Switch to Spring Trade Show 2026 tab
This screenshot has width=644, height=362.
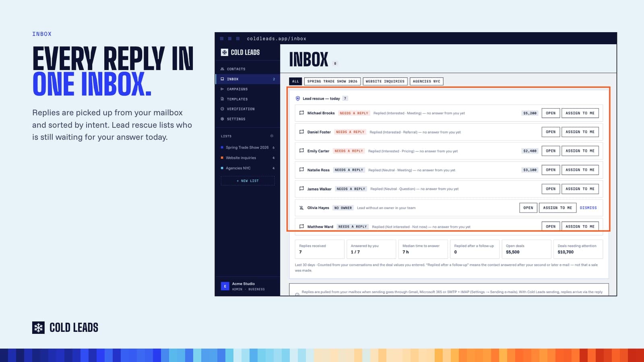332,81
